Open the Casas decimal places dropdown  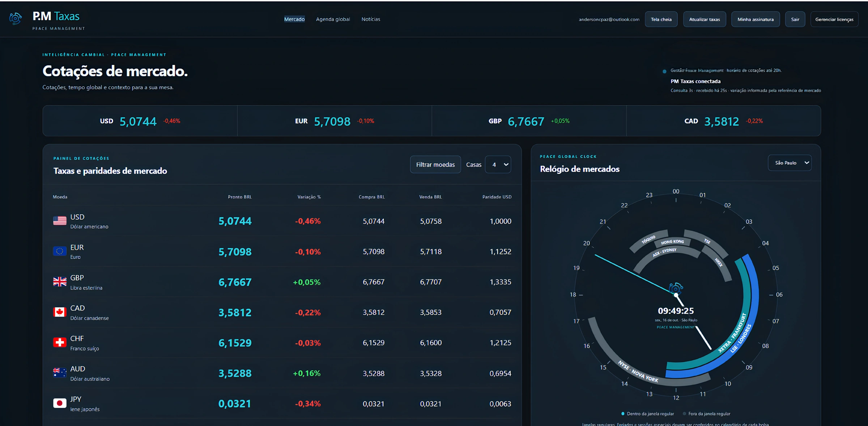(x=498, y=164)
